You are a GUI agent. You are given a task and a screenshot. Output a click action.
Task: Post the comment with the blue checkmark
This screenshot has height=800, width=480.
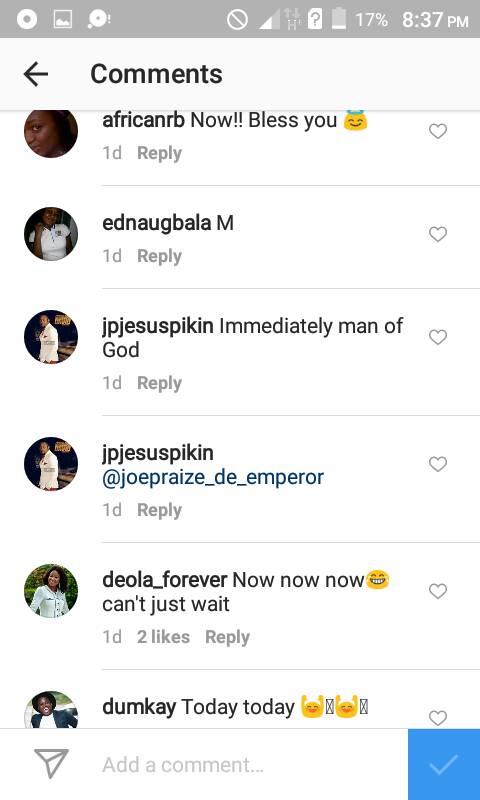click(444, 764)
